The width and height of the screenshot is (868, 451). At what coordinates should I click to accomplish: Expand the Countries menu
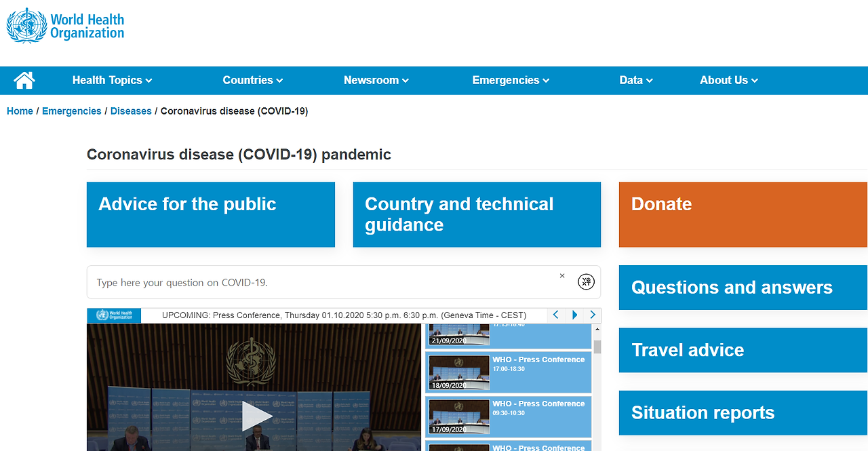(x=253, y=80)
